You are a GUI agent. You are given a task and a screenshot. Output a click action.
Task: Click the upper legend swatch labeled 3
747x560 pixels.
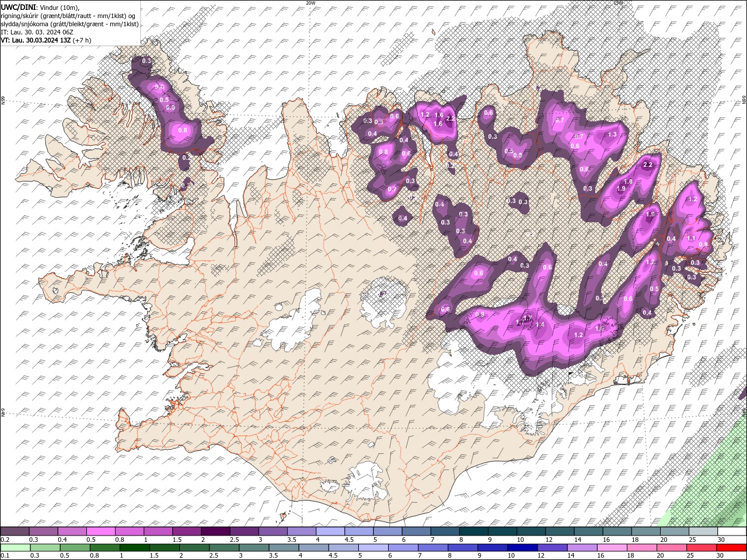(x=273, y=531)
